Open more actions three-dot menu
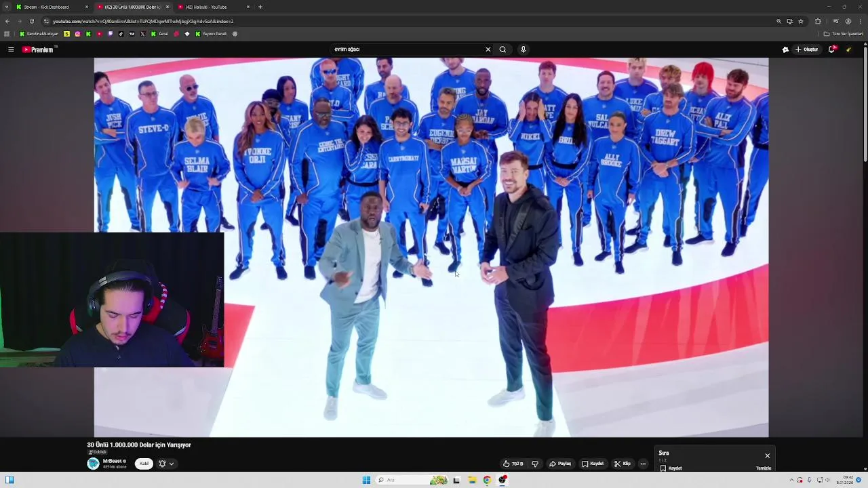The width and height of the screenshot is (868, 488). [x=643, y=464]
